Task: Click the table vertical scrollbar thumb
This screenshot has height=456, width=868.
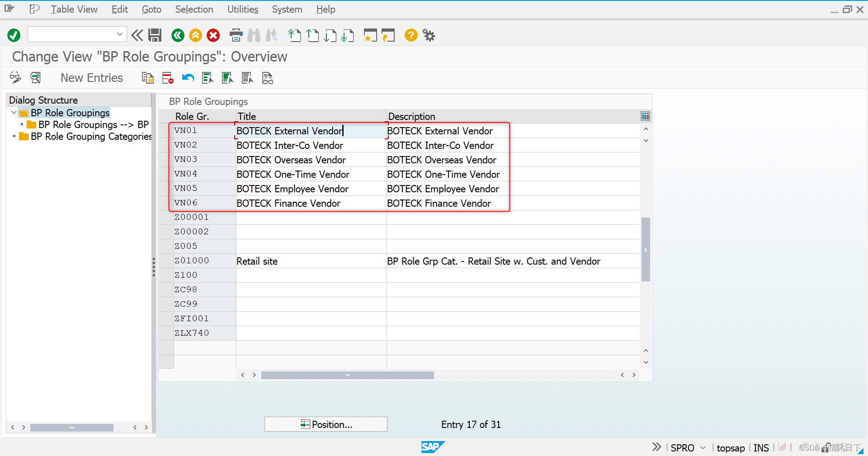Action: (646, 249)
